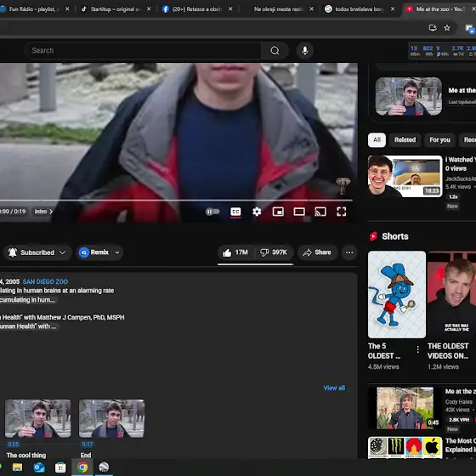Expand Remix options chevron
The image size is (476, 476).
tap(117, 252)
